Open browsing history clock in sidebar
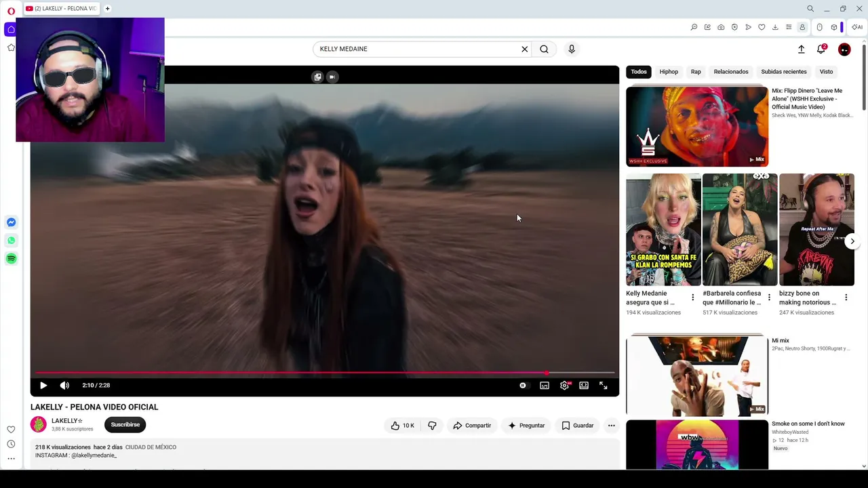 pyautogui.click(x=11, y=444)
